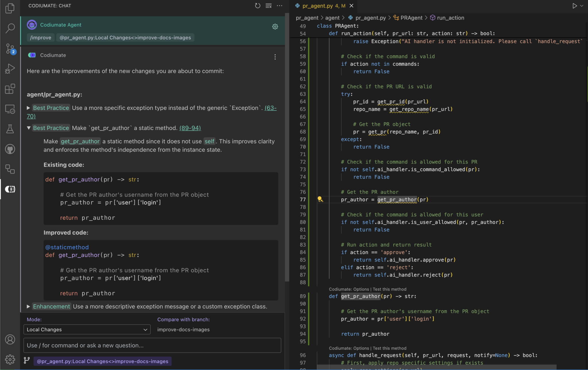Select the Codiumate icon in activity bar
Viewport: 588px width, 370px height.
point(10,189)
